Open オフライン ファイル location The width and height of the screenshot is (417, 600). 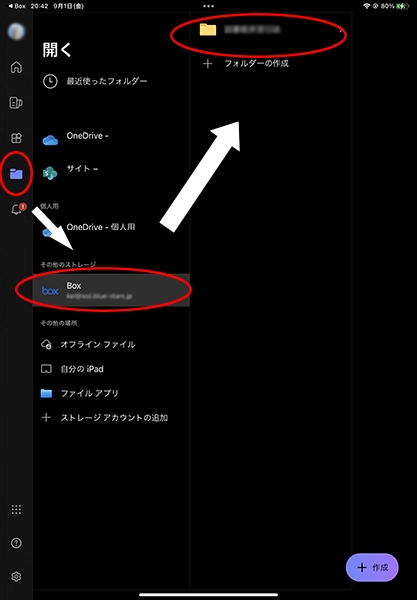coord(111,344)
